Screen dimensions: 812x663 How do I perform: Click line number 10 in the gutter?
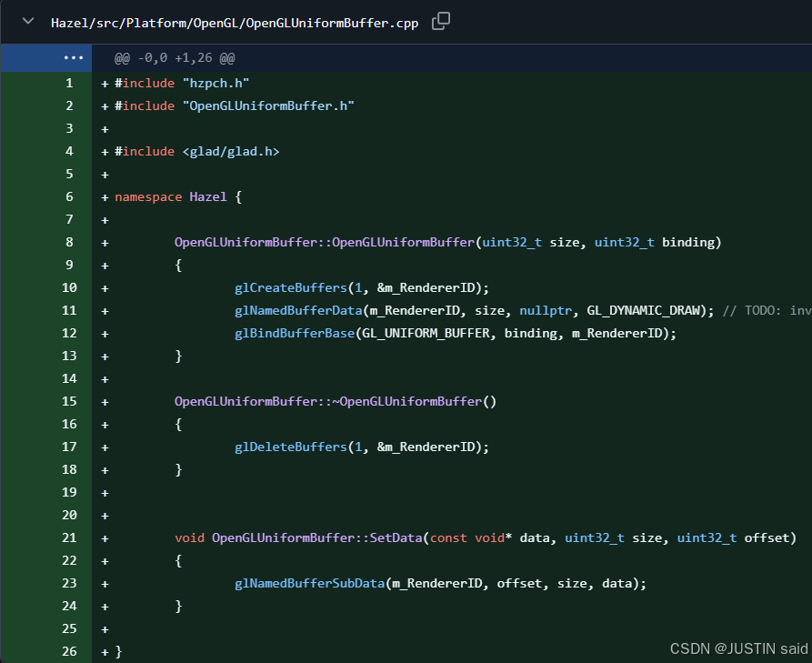(x=69, y=288)
